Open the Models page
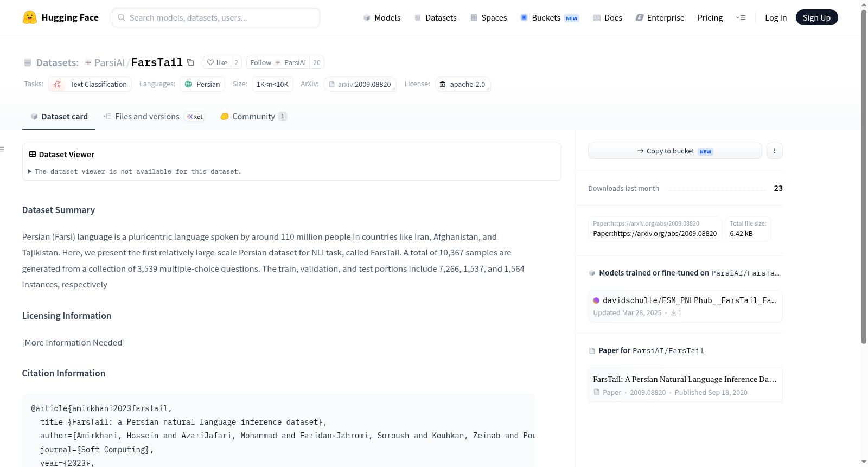Image resolution: width=868 pixels, height=467 pixels. [382, 17]
